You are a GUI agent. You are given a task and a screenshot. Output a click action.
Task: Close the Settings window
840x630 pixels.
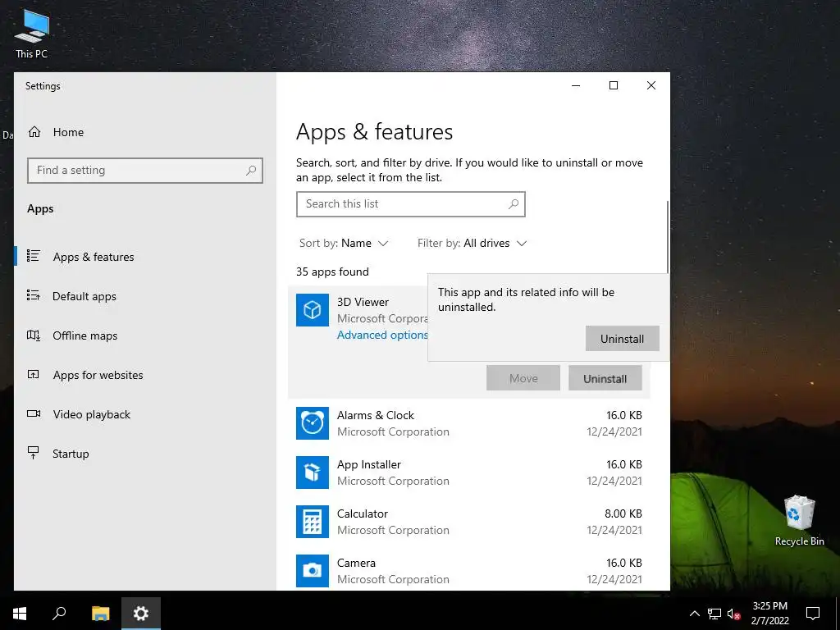651,85
